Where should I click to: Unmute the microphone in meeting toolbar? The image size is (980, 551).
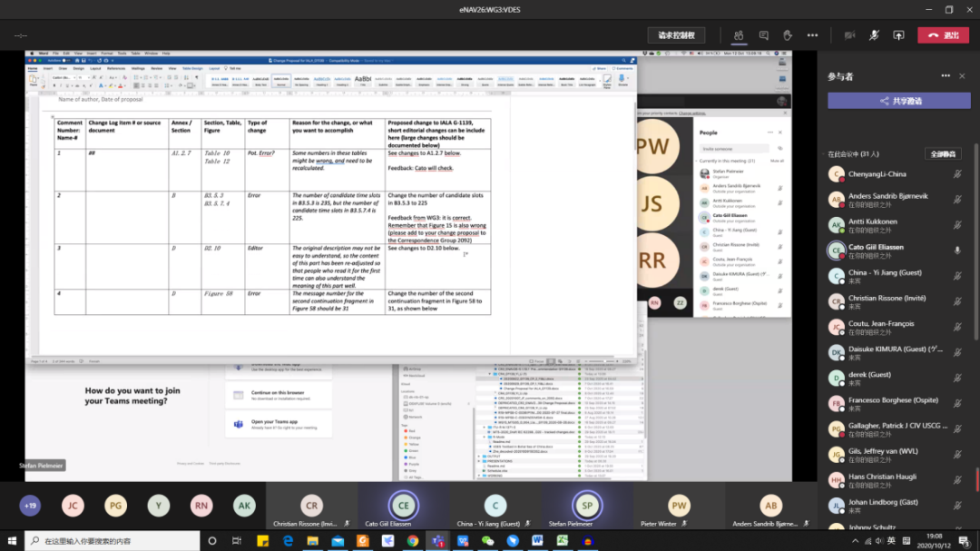[874, 35]
